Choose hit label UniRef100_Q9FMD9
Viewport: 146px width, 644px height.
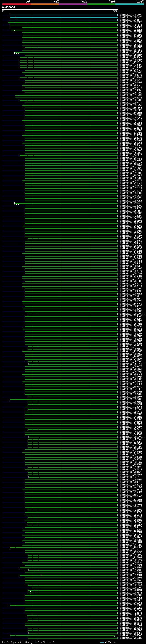click(131, 83)
